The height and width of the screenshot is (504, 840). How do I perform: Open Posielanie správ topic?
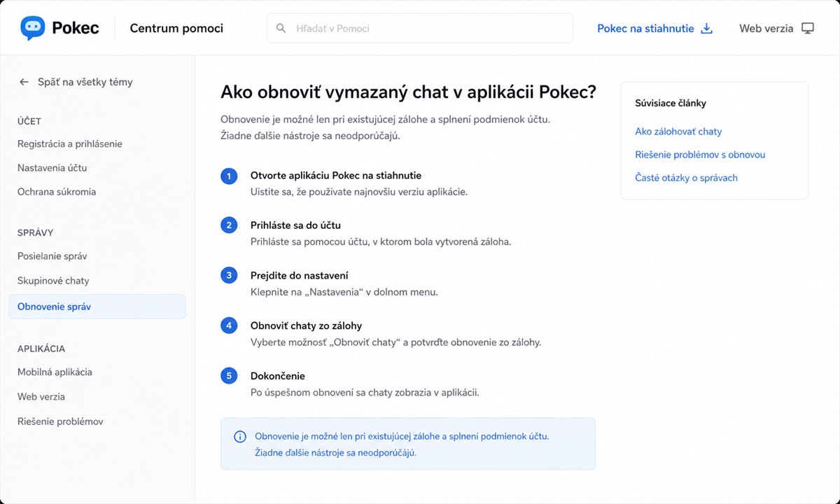[x=52, y=256]
